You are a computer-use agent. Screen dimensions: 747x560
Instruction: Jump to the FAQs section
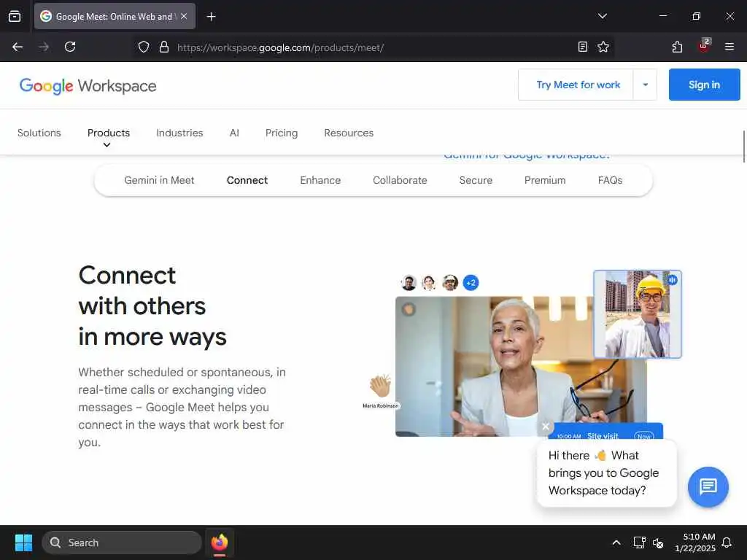click(610, 181)
